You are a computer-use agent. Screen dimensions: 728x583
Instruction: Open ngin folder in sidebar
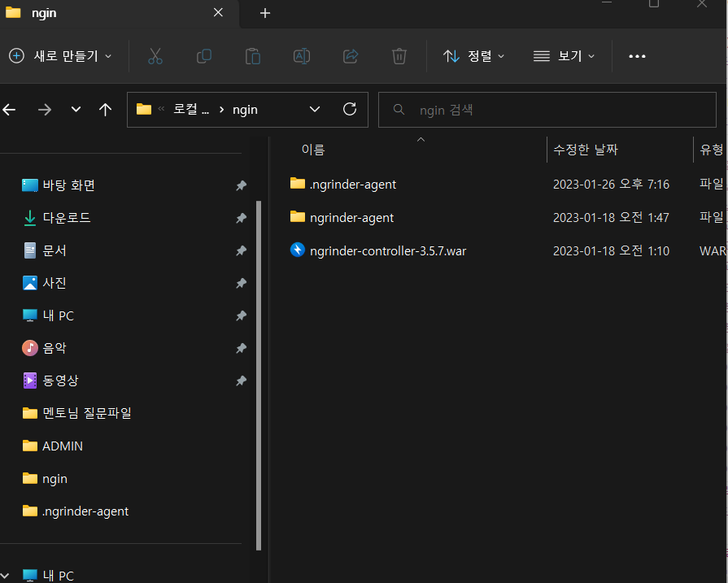click(54, 479)
